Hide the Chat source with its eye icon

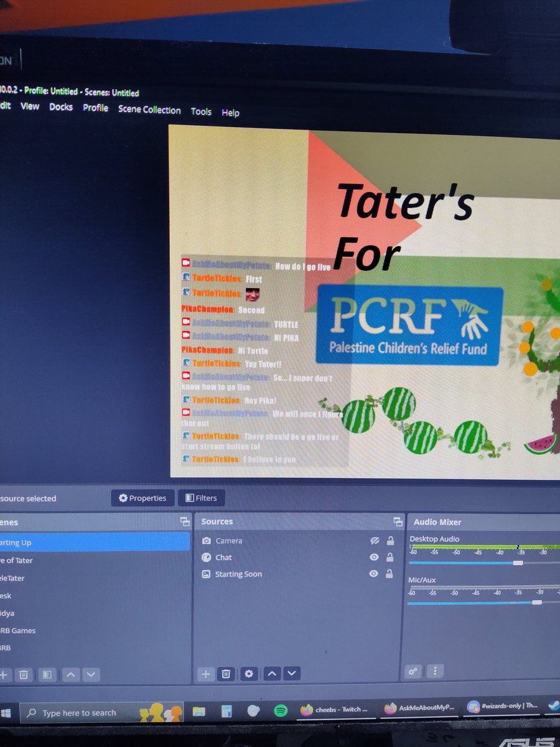point(374,557)
